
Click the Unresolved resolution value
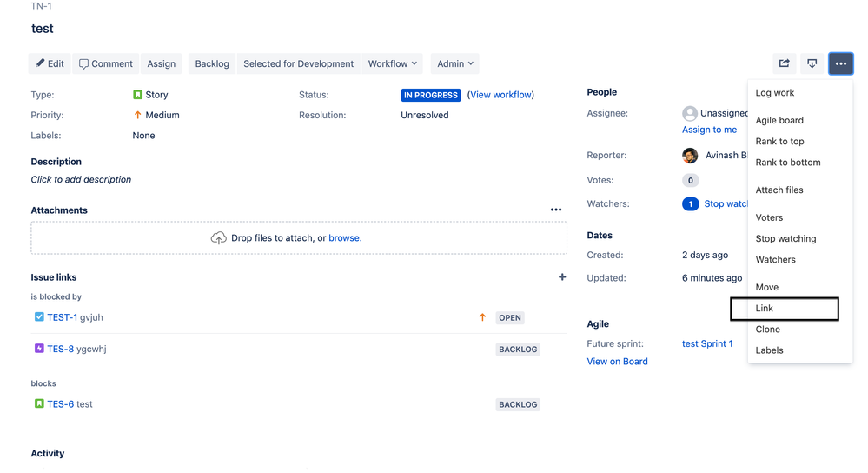tap(425, 115)
